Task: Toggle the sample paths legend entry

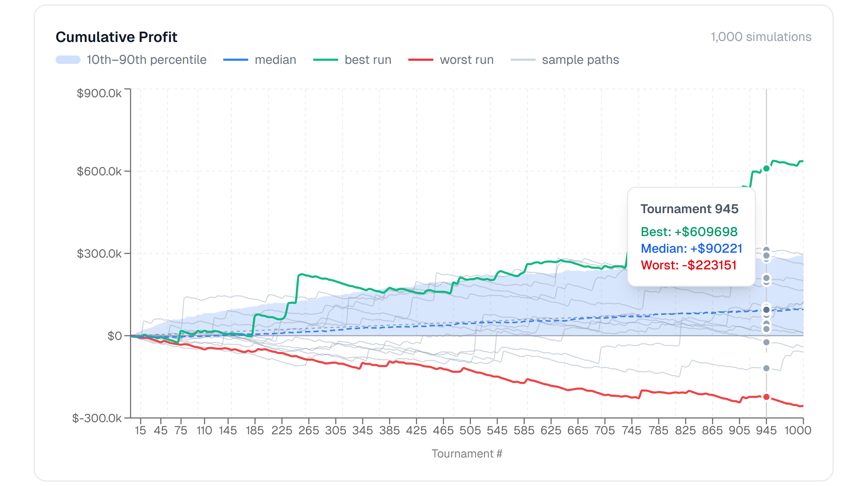Action: point(580,60)
